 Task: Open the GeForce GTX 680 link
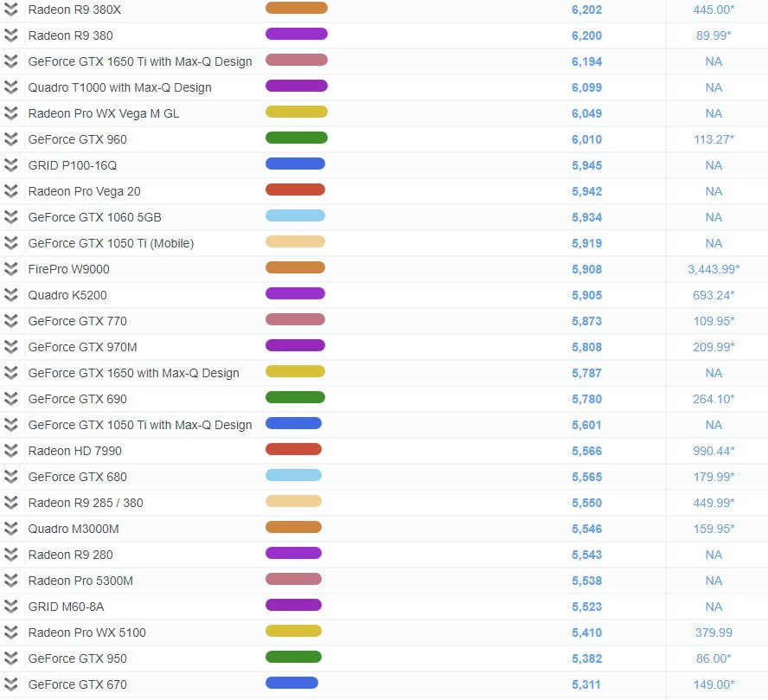(77, 477)
